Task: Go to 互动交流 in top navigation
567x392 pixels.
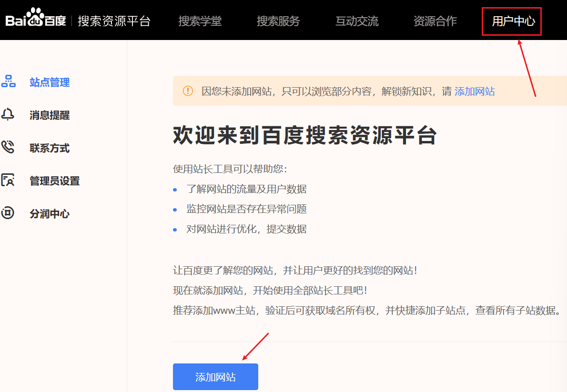Action: (x=357, y=21)
